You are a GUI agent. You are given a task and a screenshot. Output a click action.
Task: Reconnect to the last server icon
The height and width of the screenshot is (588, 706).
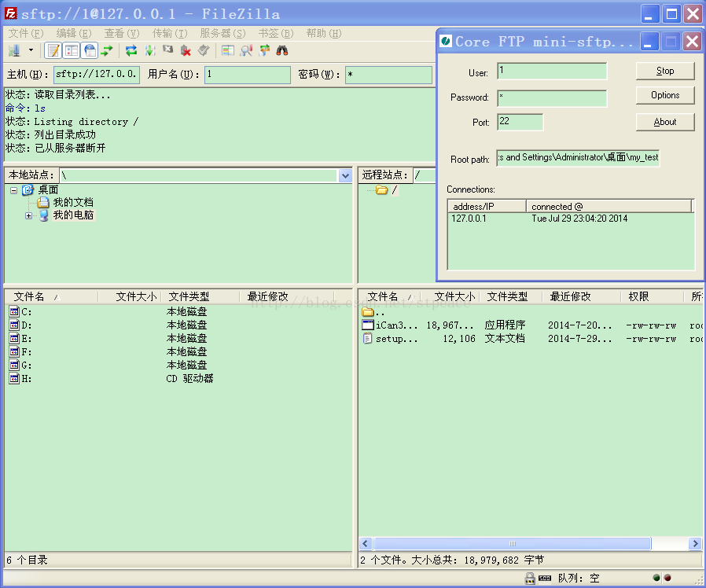pos(204,50)
